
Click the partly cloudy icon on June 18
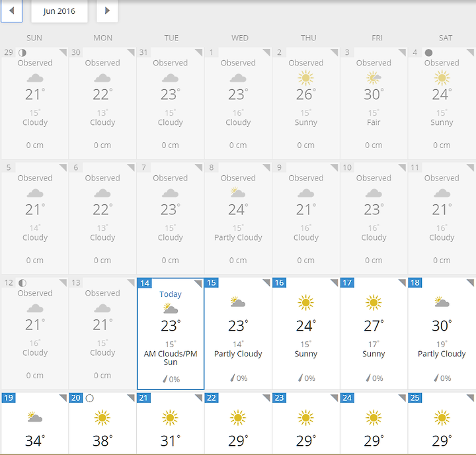[x=442, y=302]
